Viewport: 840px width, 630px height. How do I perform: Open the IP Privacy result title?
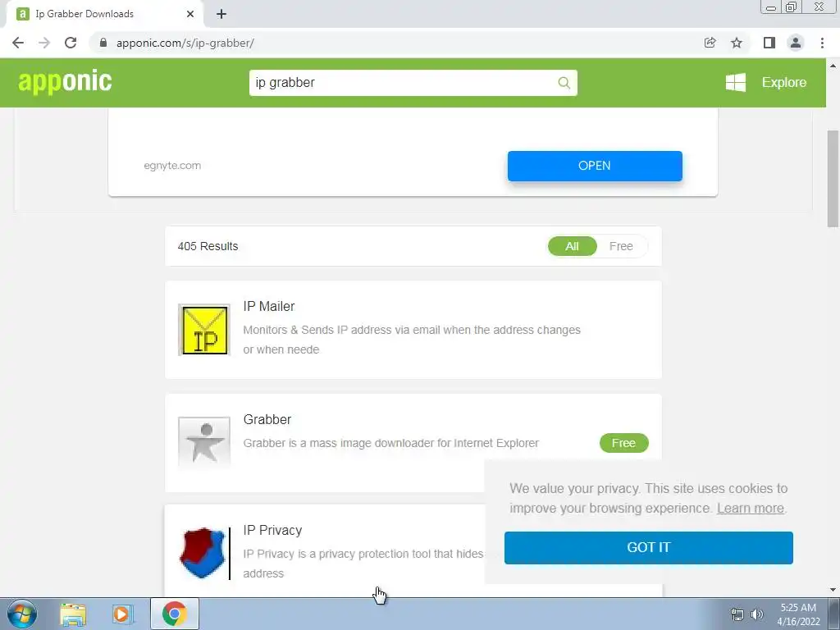272,531
